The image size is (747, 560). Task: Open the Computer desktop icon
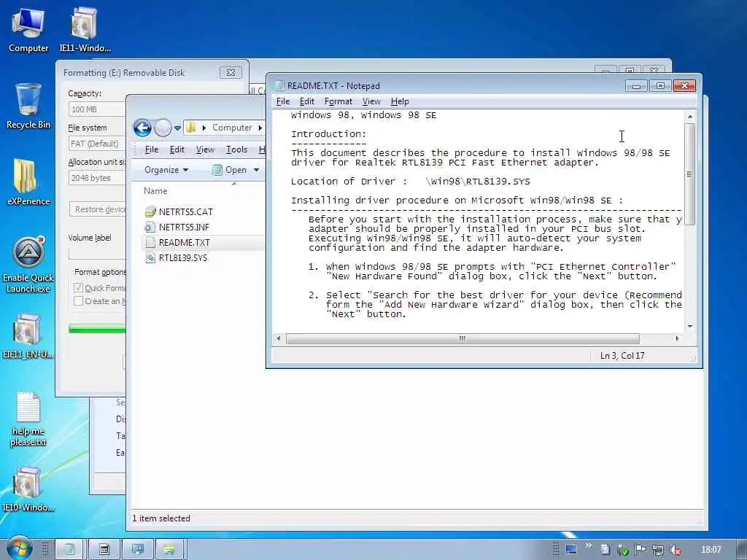tap(28, 29)
